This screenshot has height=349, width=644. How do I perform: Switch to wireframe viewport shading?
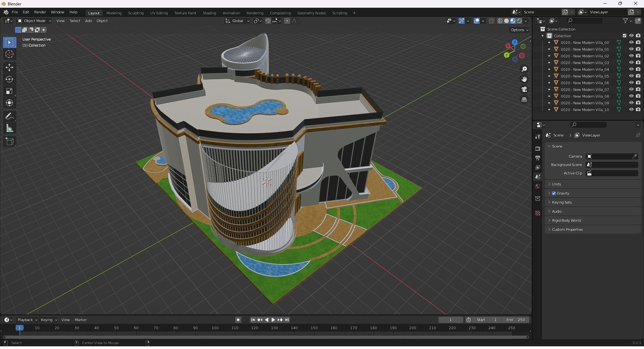click(x=500, y=21)
